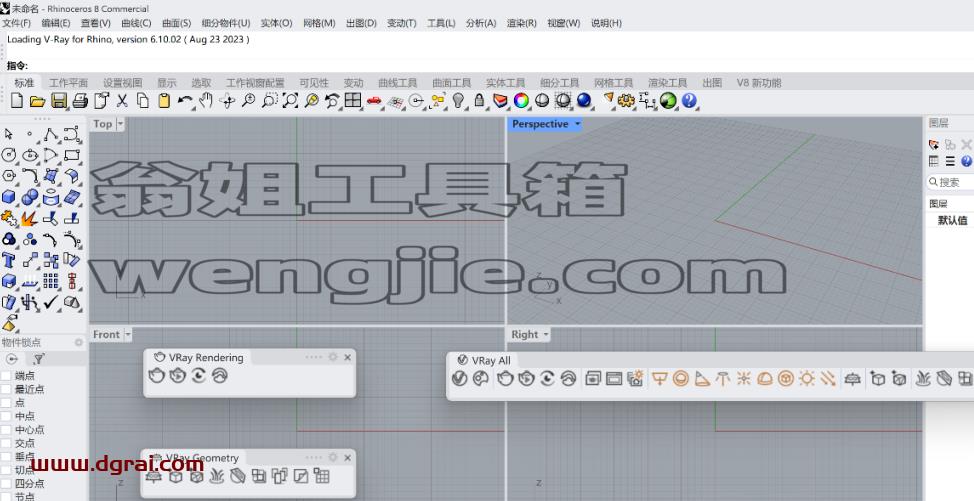Click the light bulb Hide objects icon

458,101
